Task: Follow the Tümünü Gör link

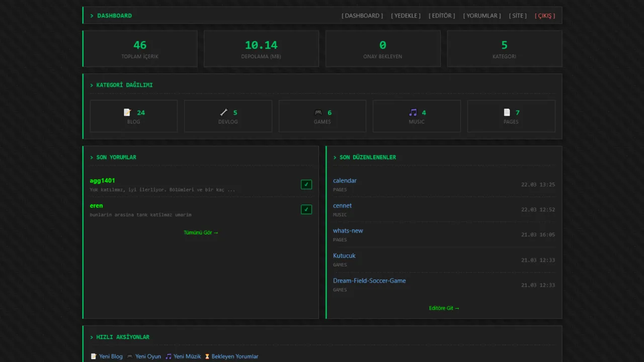Action: pos(201,233)
